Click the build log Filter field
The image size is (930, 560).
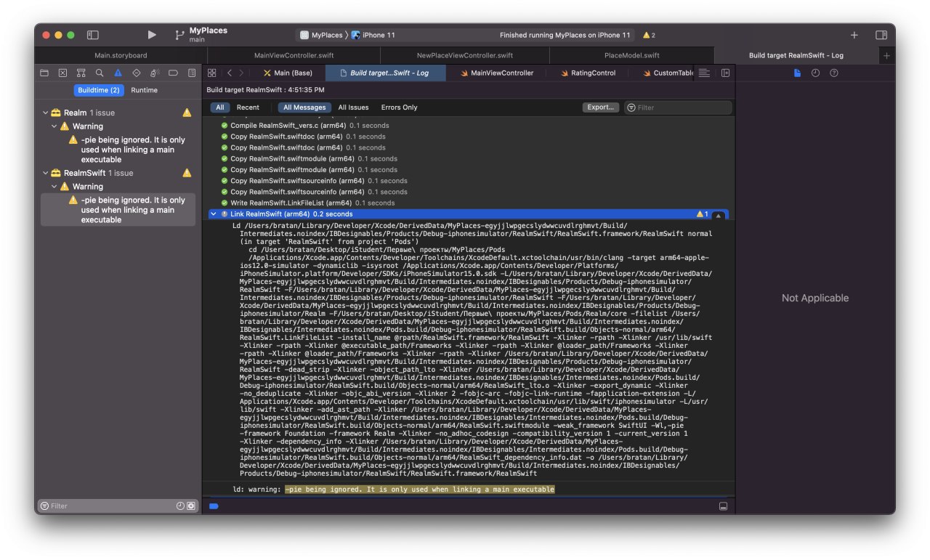pyautogui.click(x=678, y=107)
